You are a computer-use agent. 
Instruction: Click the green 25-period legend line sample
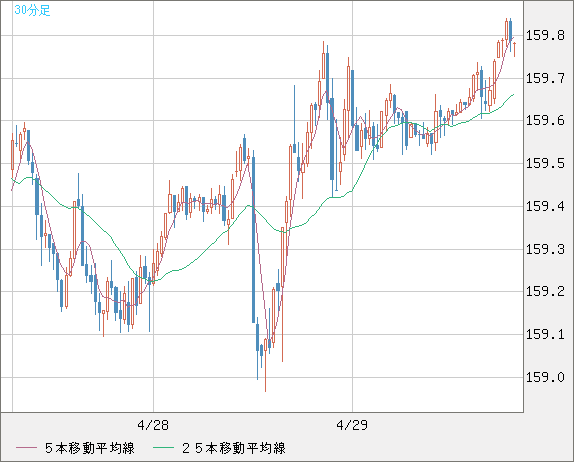click(163, 448)
